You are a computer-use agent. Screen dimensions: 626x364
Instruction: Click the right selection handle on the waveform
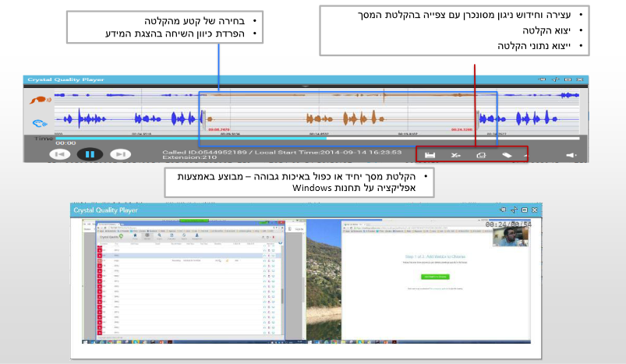[x=477, y=118]
